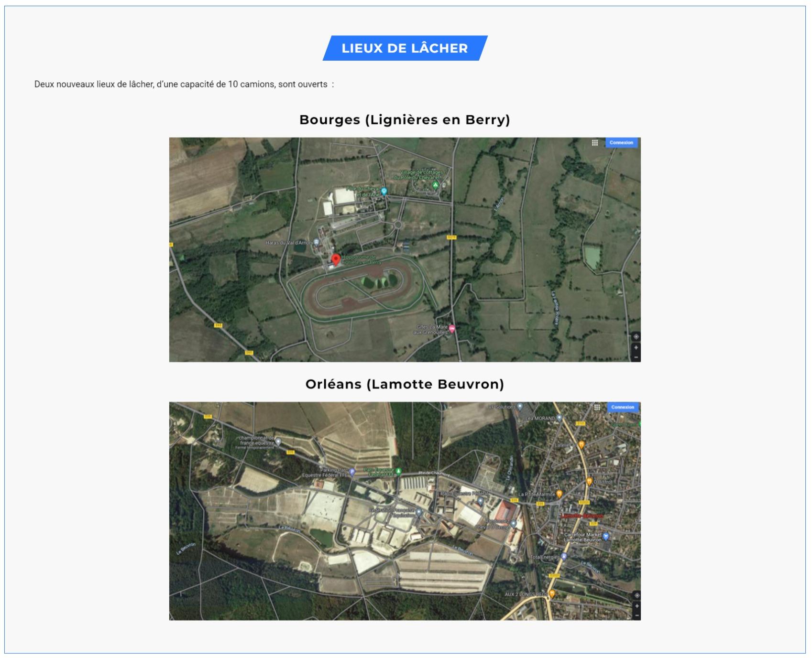Select Carrefour Market Lamotte-Beuvron shop marker
Screen dimensions: 812x658
tap(606, 536)
